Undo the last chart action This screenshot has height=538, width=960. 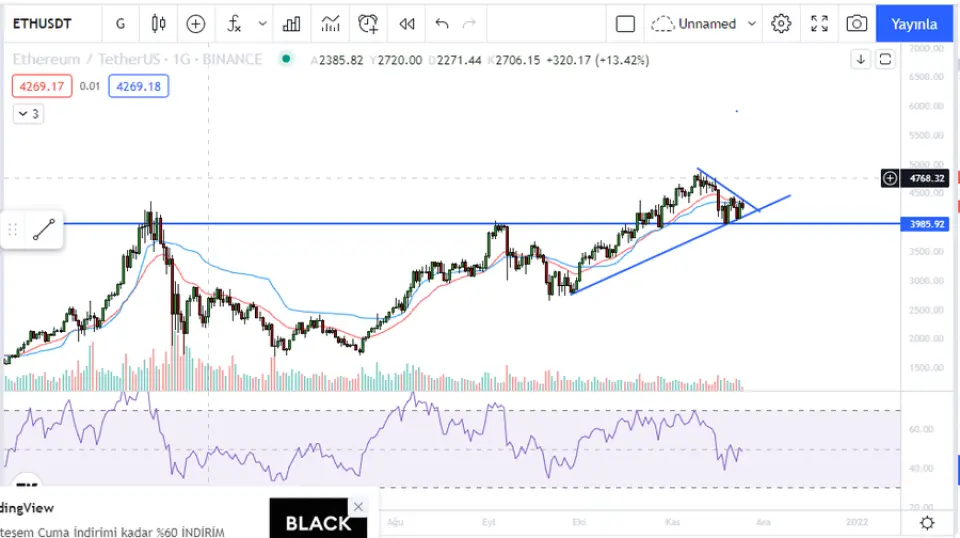[x=442, y=23]
